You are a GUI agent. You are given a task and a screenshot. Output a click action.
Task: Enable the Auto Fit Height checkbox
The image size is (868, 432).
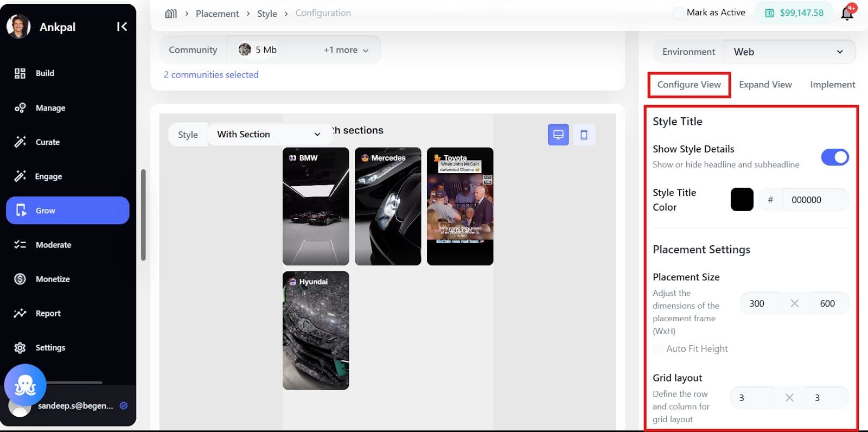(x=658, y=349)
